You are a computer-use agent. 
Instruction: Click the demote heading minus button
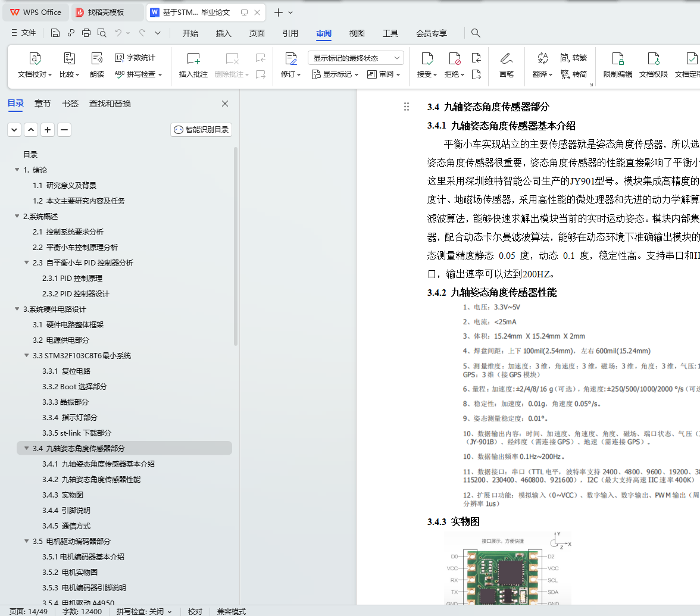click(x=64, y=130)
